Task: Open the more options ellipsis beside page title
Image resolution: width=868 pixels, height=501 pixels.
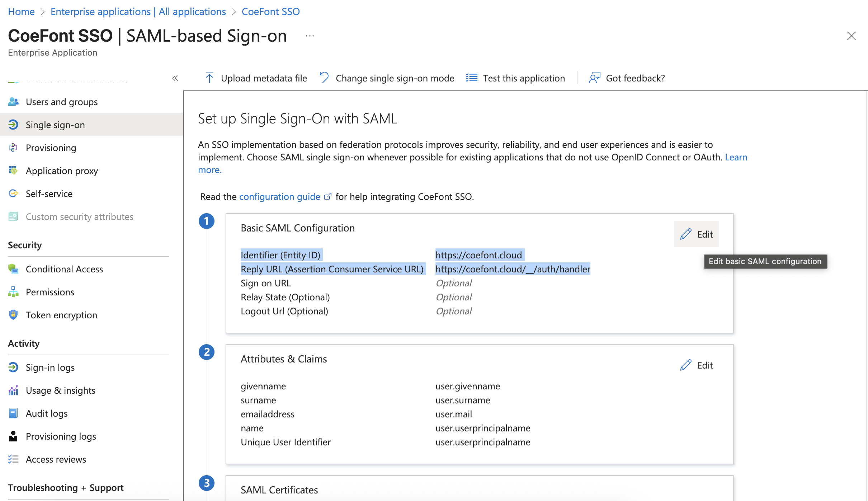Action: tap(310, 36)
